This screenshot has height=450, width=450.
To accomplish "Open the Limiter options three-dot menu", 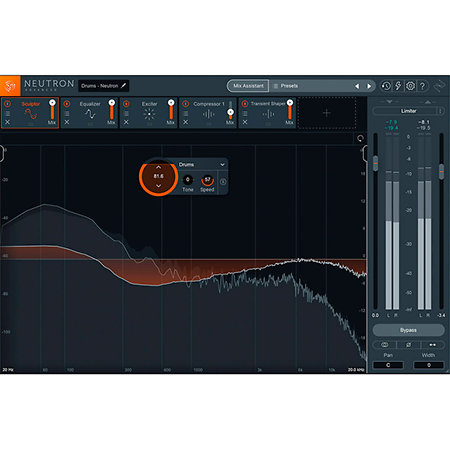I will tap(441, 111).
